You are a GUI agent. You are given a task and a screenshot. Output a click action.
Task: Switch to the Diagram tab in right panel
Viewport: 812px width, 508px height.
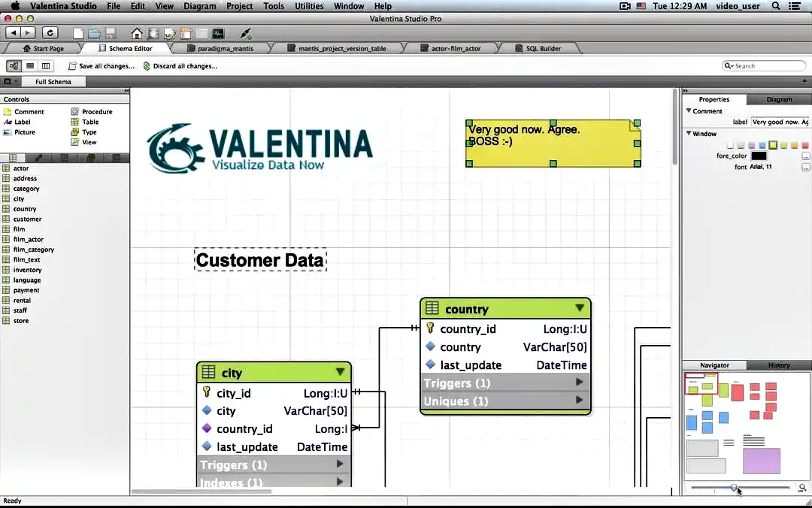click(x=779, y=99)
